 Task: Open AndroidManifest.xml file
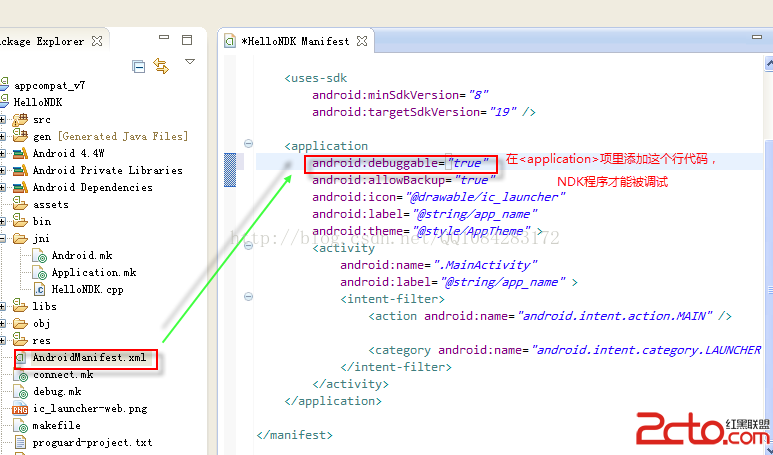(89, 357)
